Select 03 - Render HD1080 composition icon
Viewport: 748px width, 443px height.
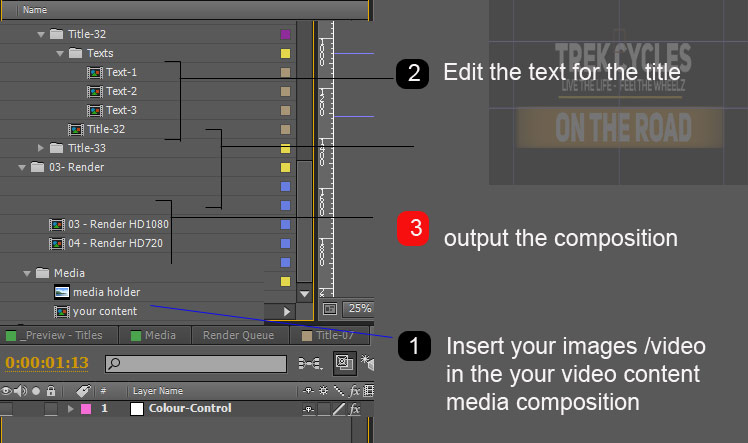(x=57, y=224)
